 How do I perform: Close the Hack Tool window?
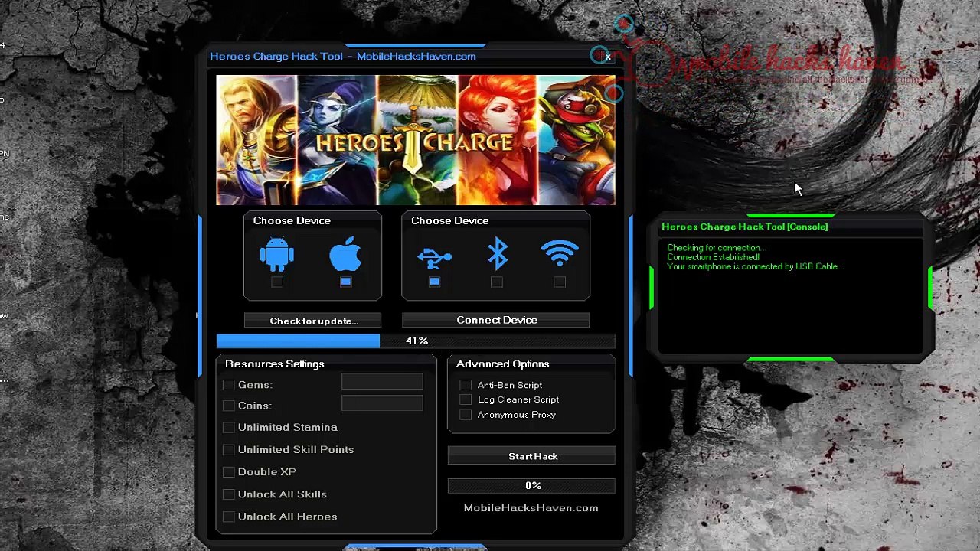608,56
